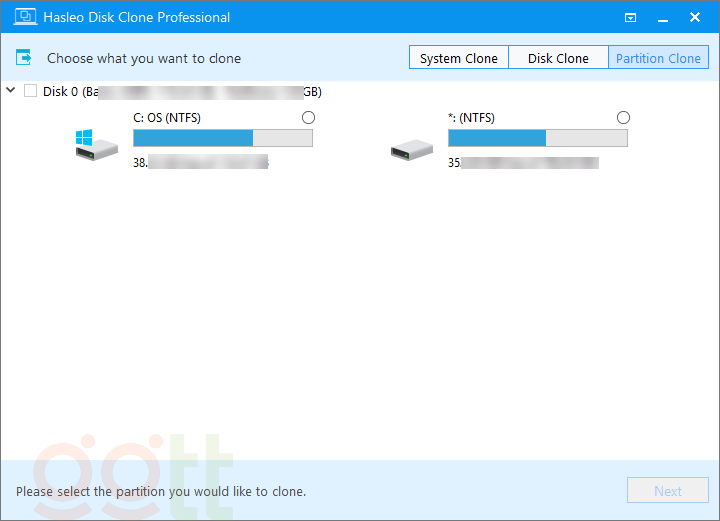Image resolution: width=720 pixels, height=521 pixels.
Task: Switch to the System Clone tab
Action: coord(459,58)
